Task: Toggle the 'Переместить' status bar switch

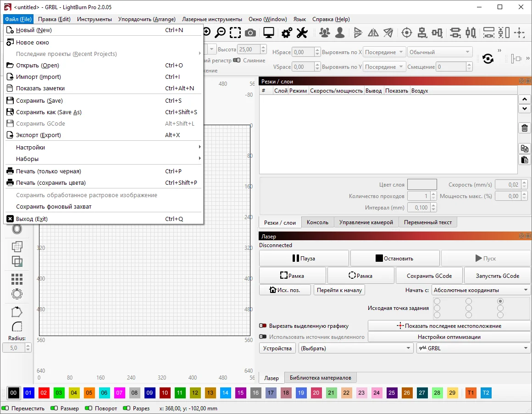Action: point(6,408)
